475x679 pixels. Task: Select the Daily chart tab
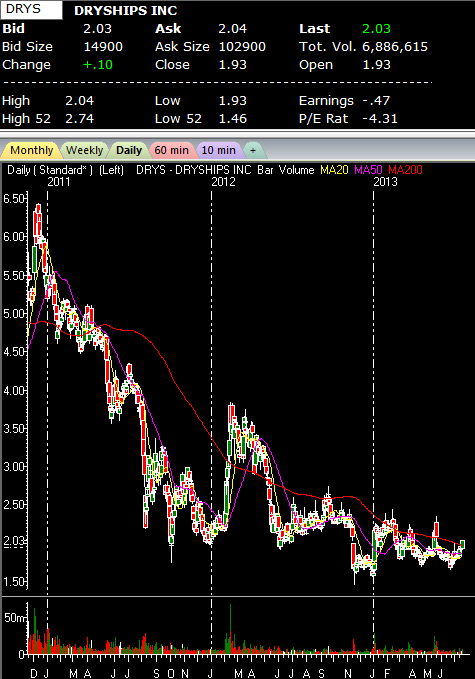point(129,150)
